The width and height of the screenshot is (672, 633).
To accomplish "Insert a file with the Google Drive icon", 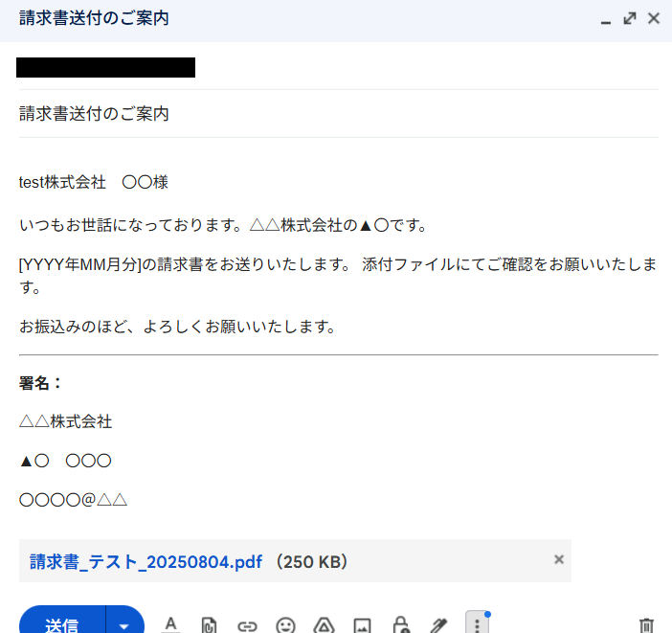I will [324, 625].
